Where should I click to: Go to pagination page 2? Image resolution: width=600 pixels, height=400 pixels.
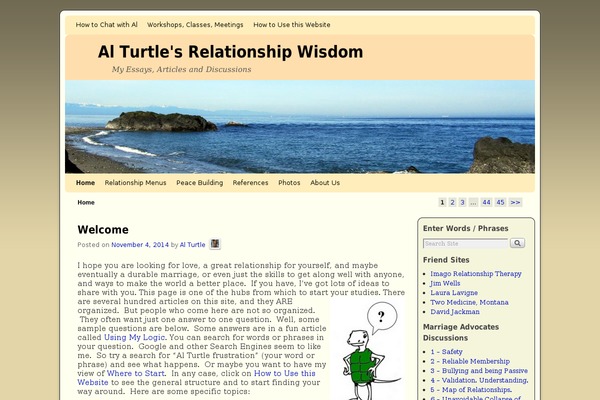point(452,202)
